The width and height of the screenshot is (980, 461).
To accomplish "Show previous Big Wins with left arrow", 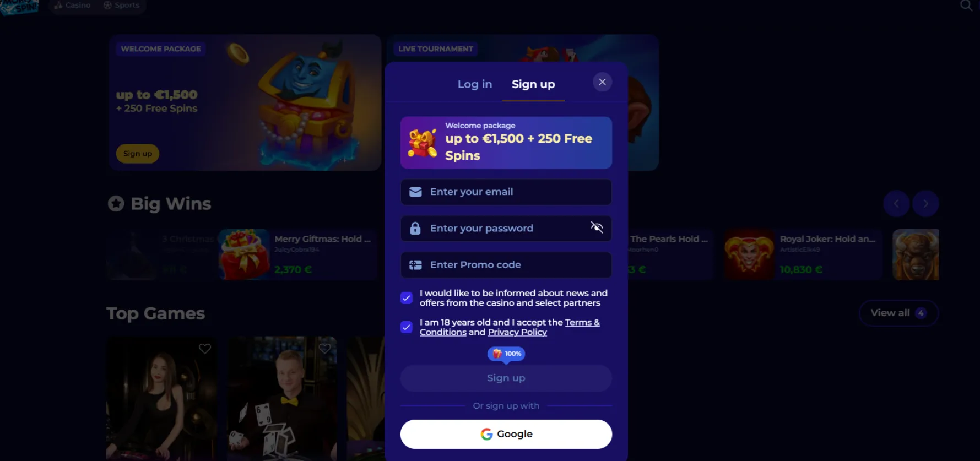I will pos(896,204).
